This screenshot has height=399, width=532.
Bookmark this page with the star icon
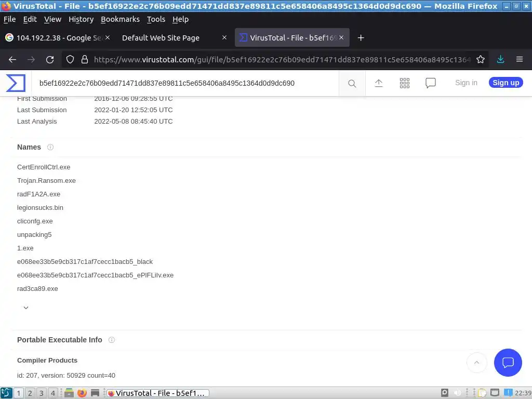coord(481,60)
